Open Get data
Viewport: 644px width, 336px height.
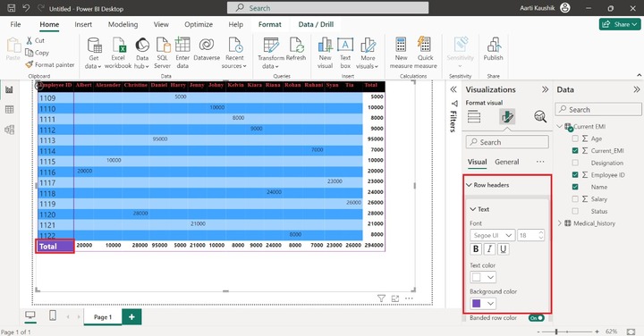pos(93,53)
